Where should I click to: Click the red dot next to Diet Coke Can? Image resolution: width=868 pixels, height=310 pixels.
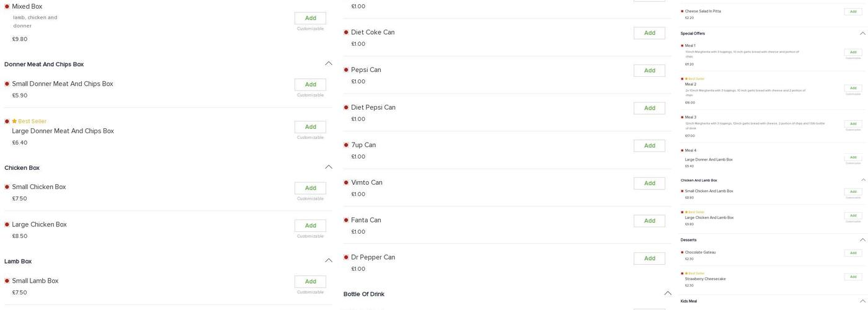point(346,32)
